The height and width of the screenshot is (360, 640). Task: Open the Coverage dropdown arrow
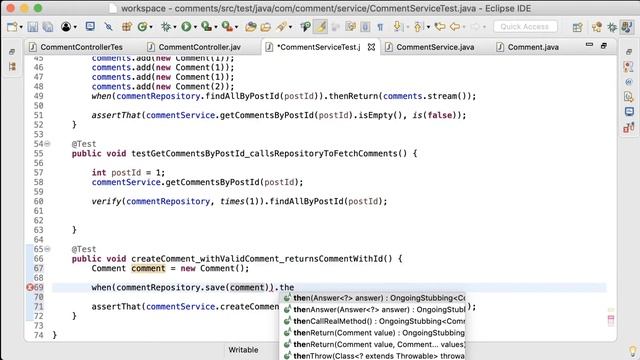coord(216,27)
